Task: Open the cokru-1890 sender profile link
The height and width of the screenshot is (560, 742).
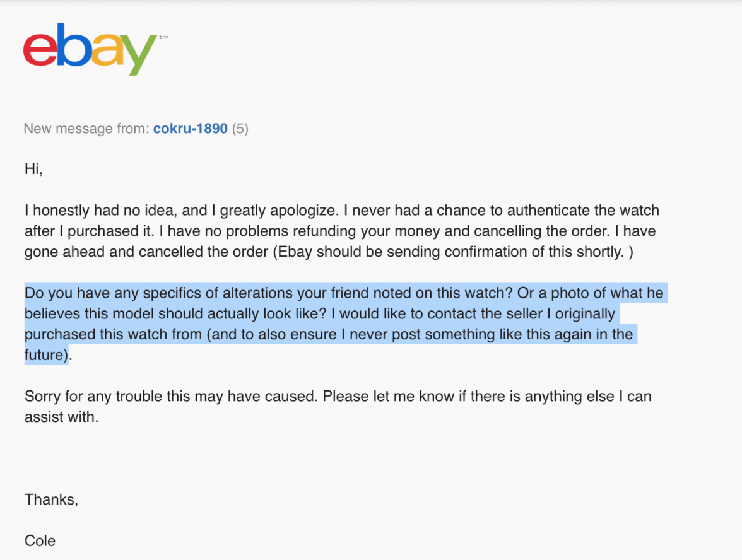Action: point(191,129)
